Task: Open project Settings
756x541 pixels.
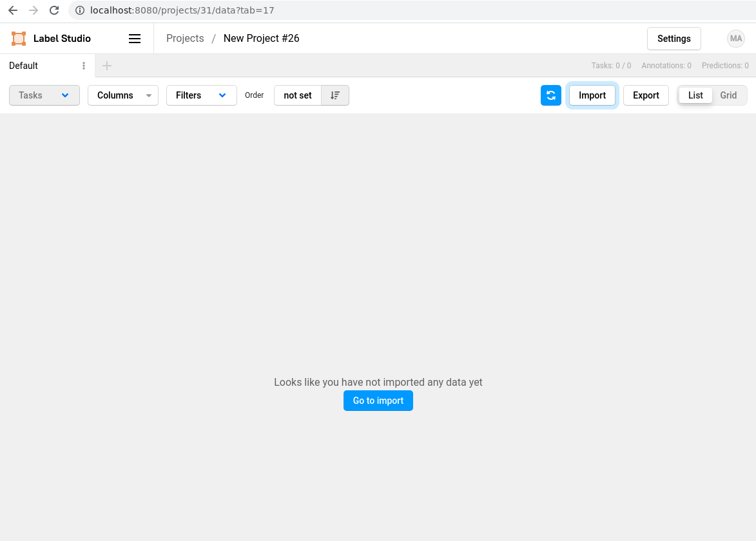Action: tap(674, 38)
